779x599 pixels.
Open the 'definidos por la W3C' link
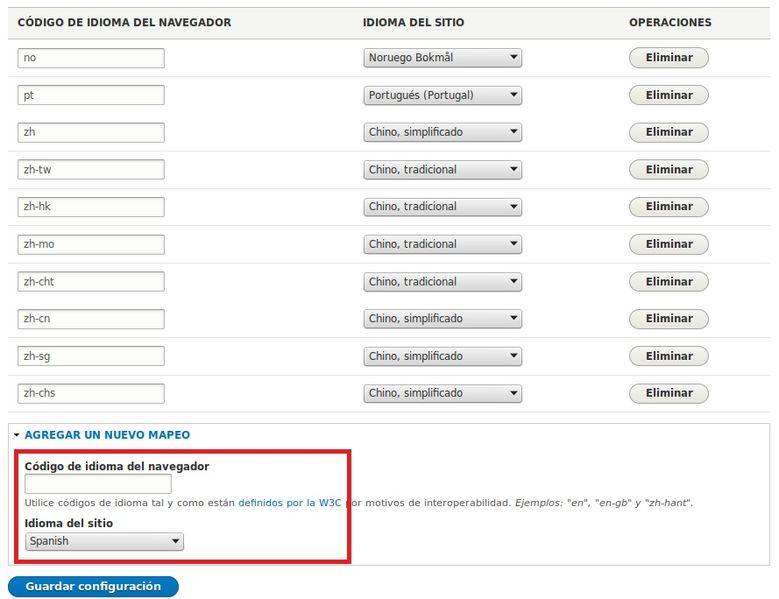click(x=290, y=503)
